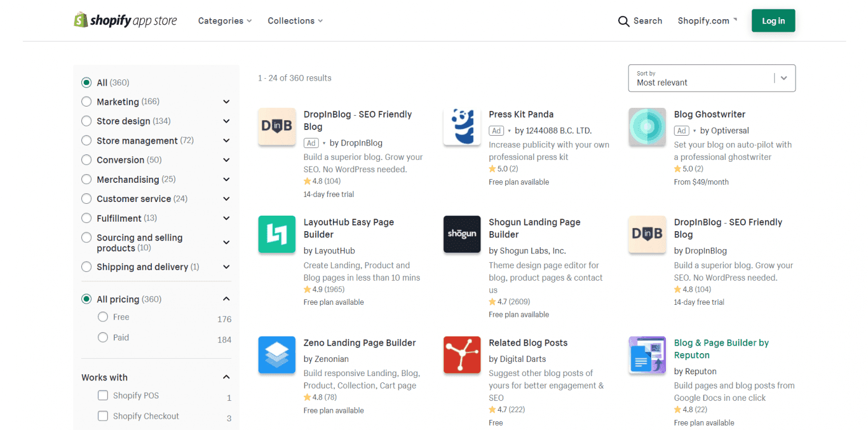
Task: Click the rating star for LayoutHub
Action: 307,289
